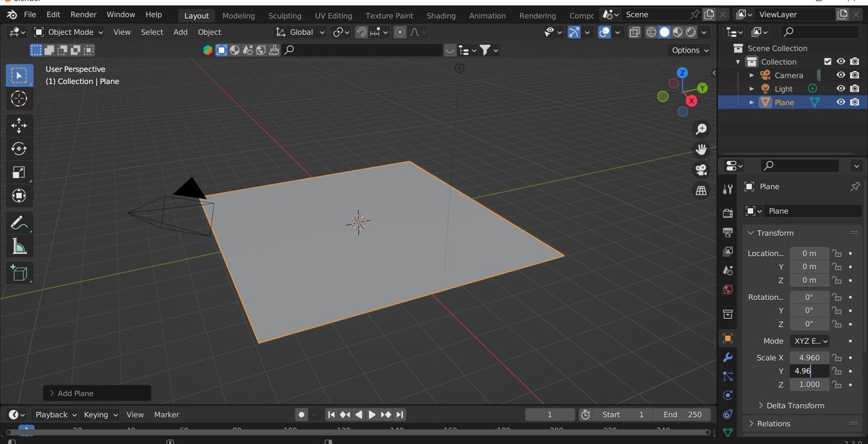Image resolution: width=868 pixels, height=444 pixels.
Task: Open rotation Mode XYZ Euler dropdown
Action: tap(809, 341)
